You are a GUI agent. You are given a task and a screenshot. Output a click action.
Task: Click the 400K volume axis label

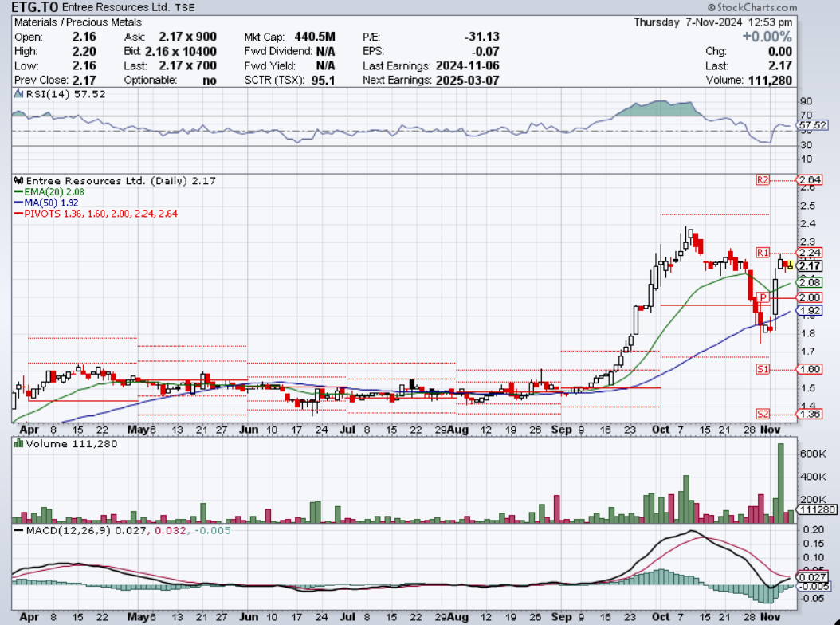tap(813, 477)
